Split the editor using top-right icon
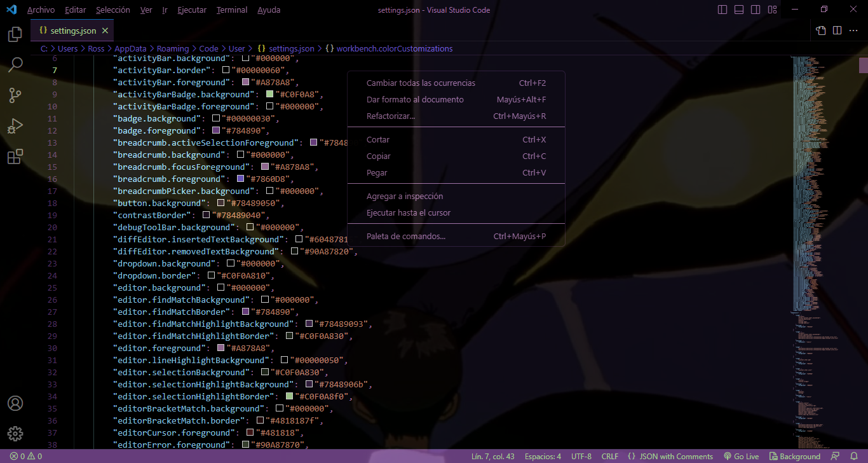Screen dimensions: 868x463 (836, 30)
